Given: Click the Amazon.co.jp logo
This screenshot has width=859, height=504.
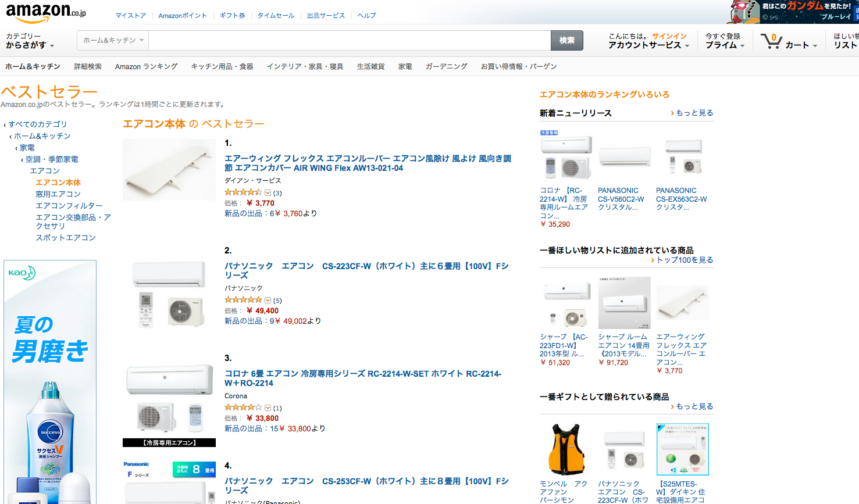Looking at the screenshot, I should (x=45, y=13).
